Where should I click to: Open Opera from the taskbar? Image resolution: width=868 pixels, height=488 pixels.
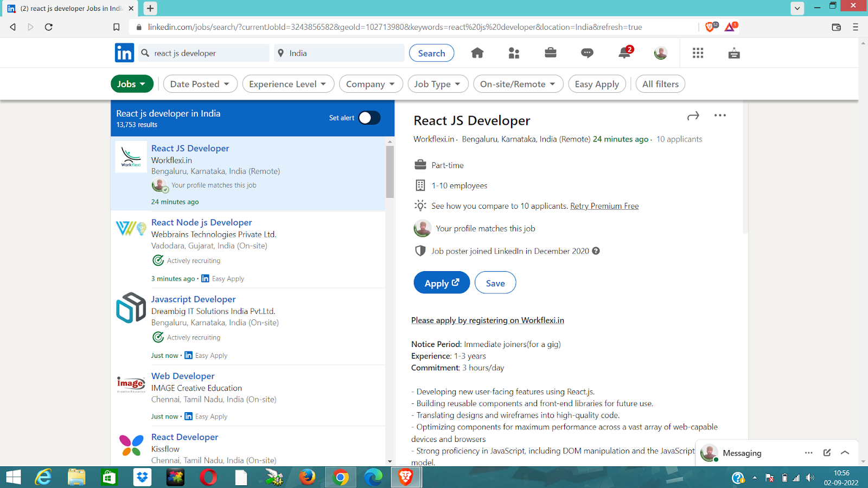pyautogui.click(x=208, y=477)
